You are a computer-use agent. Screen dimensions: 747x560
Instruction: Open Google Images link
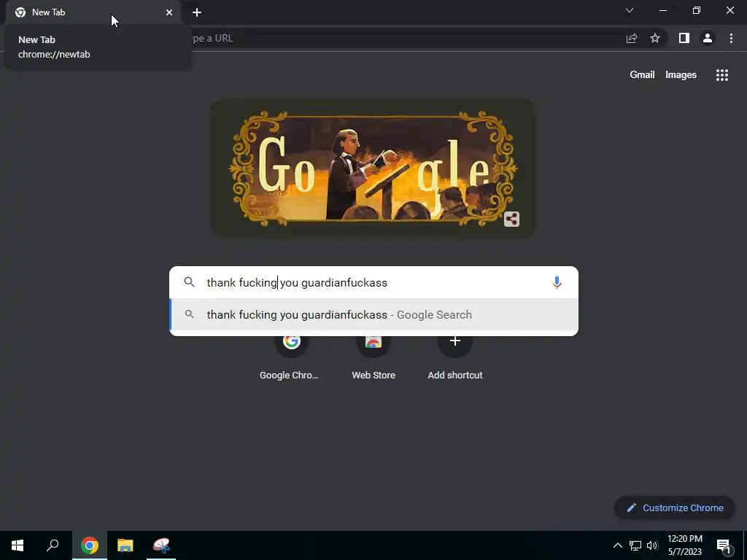click(x=681, y=75)
